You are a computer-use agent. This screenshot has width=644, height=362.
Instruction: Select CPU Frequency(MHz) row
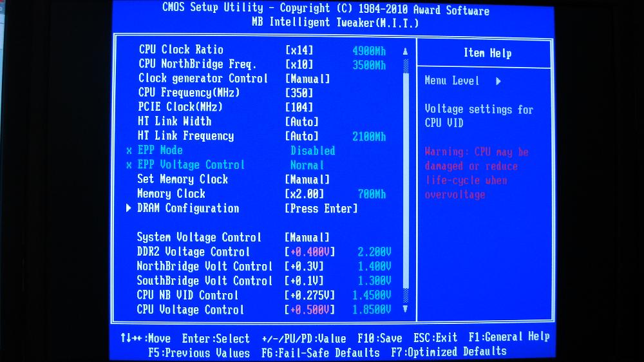(189, 93)
